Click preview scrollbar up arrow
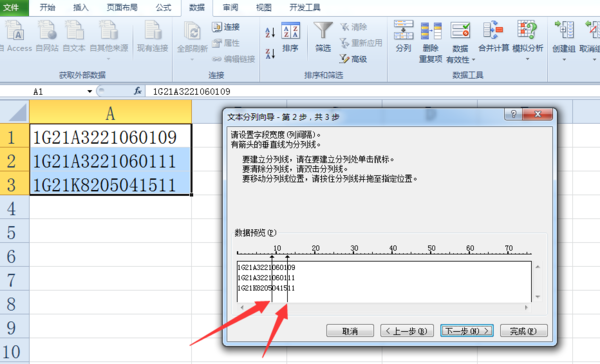The image size is (600, 364). [538, 267]
